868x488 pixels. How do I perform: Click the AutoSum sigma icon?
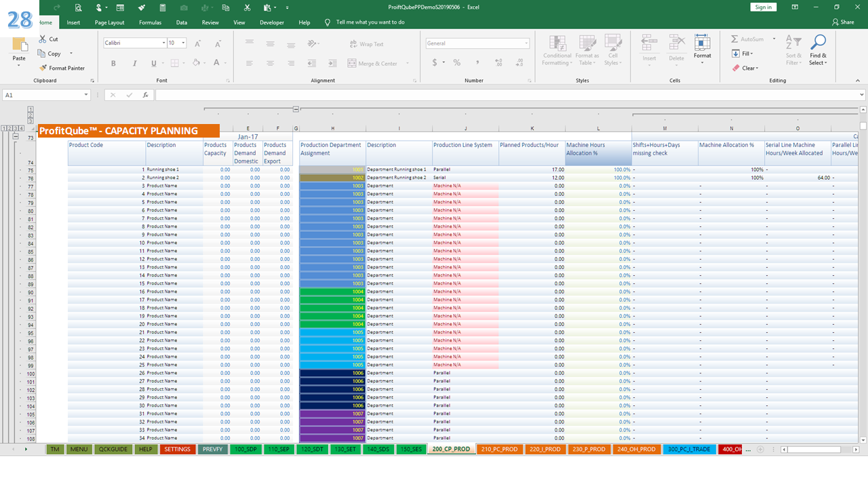pyautogui.click(x=735, y=39)
